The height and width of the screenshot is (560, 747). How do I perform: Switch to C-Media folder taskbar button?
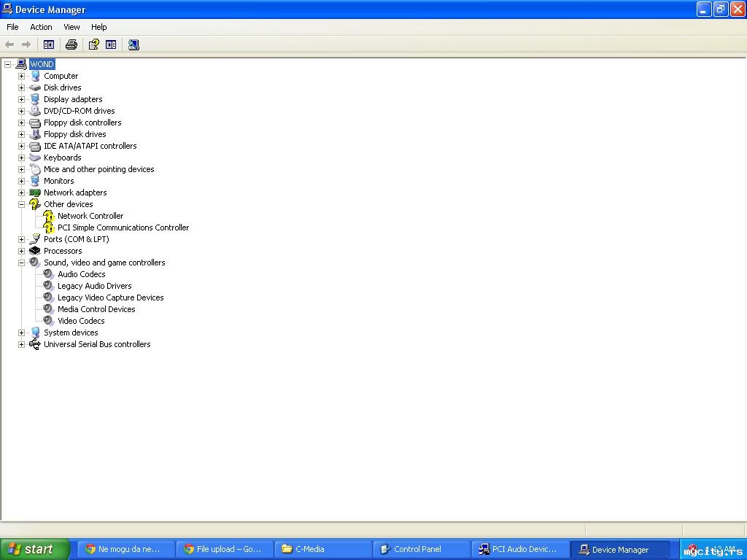(323, 549)
